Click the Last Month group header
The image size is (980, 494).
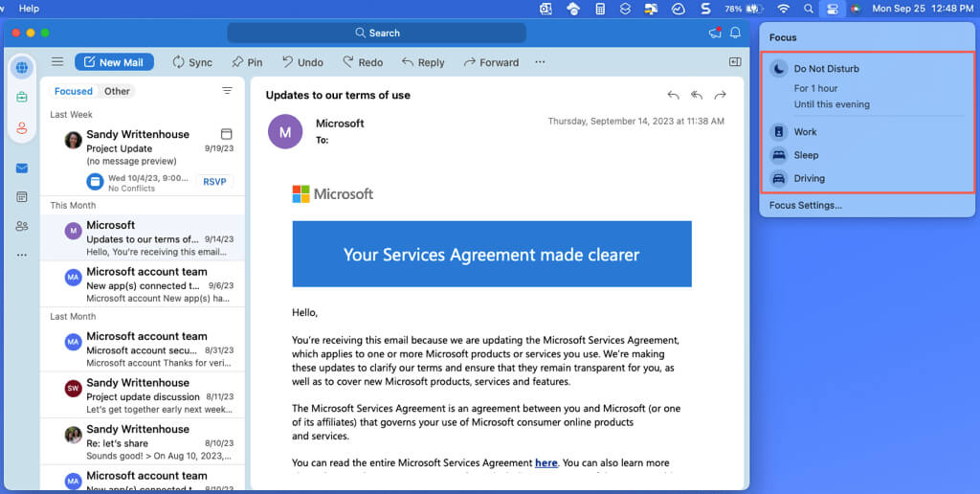[73, 317]
